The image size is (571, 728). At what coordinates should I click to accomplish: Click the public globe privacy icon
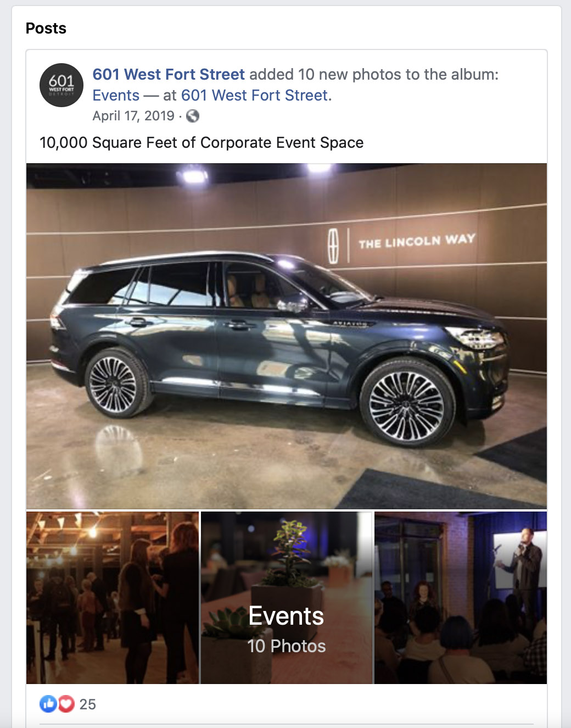click(193, 116)
